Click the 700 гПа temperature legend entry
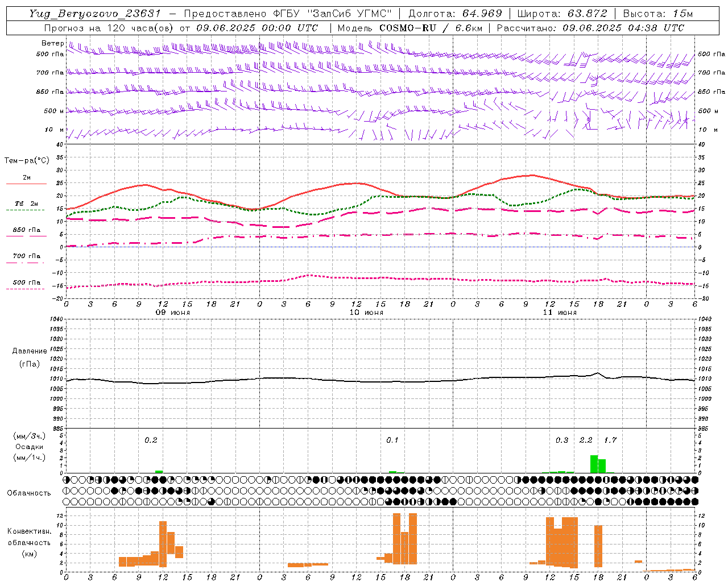728x582 pixels. [27, 256]
